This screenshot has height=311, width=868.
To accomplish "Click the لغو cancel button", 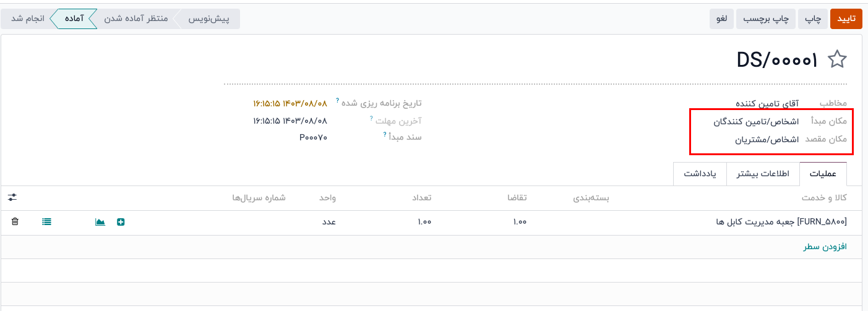I will (721, 19).
